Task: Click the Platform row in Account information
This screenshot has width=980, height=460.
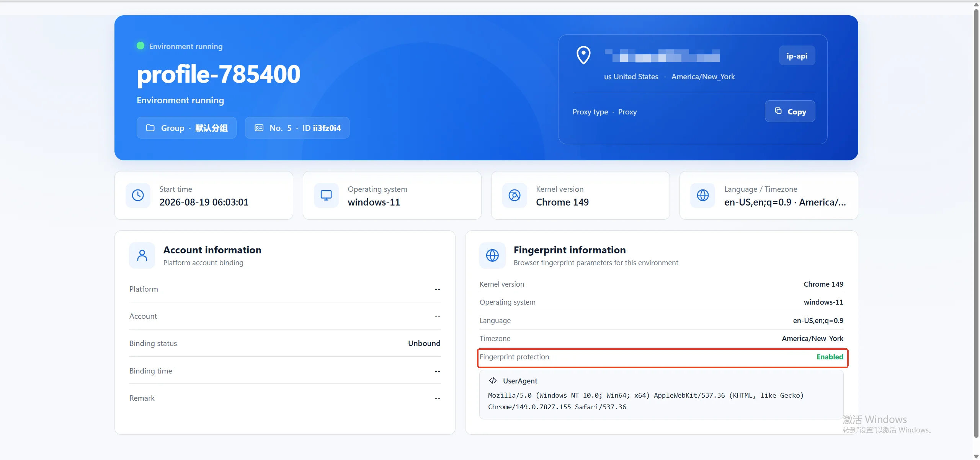Action: 285,289
